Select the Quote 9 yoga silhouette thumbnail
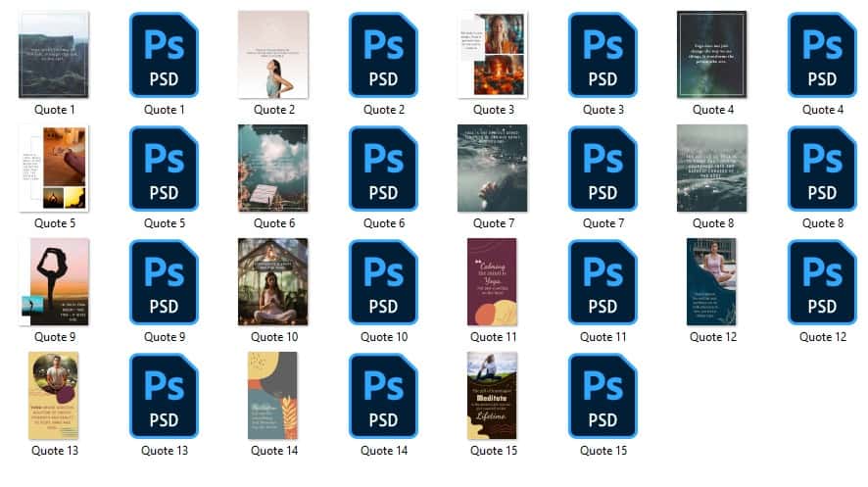This screenshot has width=868, height=487. point(54,282)
